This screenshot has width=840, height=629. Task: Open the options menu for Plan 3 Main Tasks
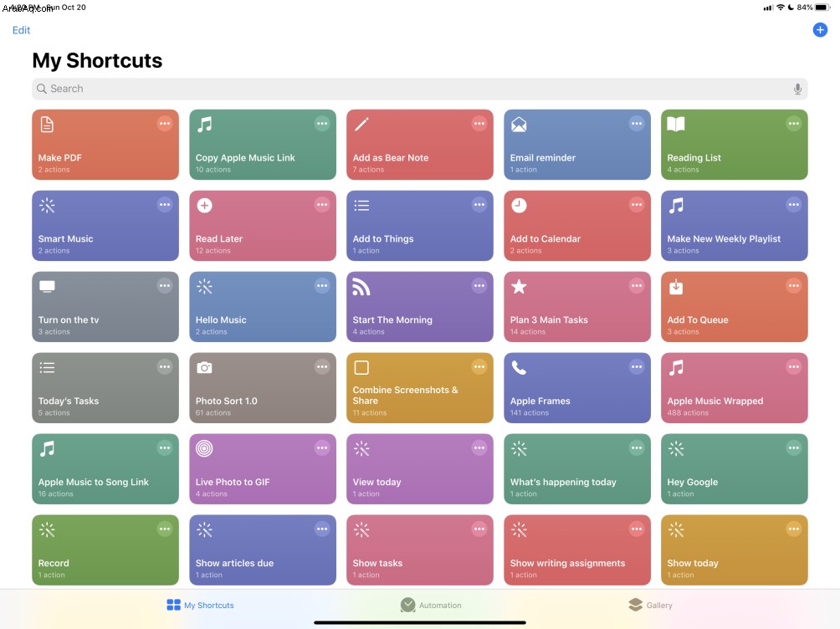(x=637, y=285)
